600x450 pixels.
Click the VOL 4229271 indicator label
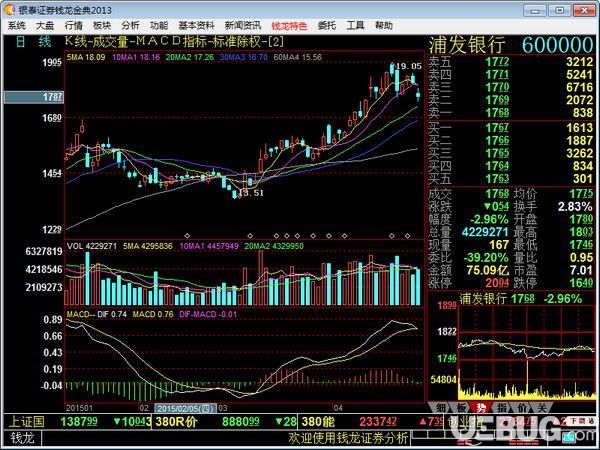pos(91,246)
